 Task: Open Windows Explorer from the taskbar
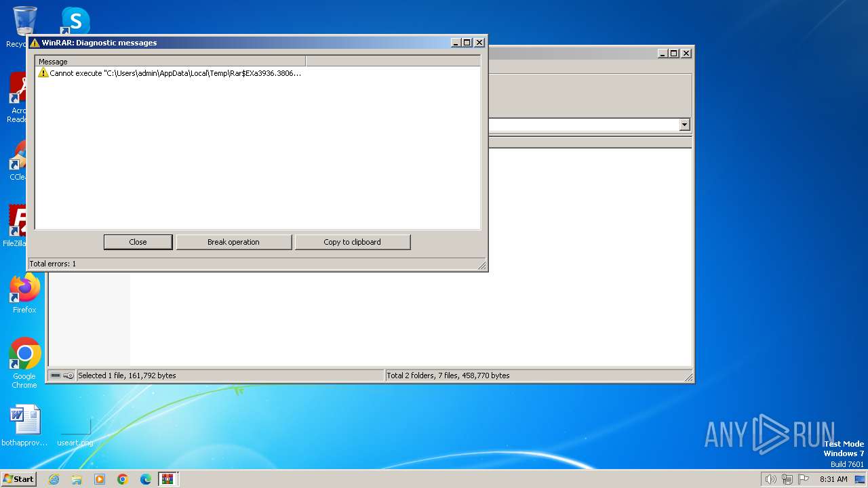click(77, 479)
